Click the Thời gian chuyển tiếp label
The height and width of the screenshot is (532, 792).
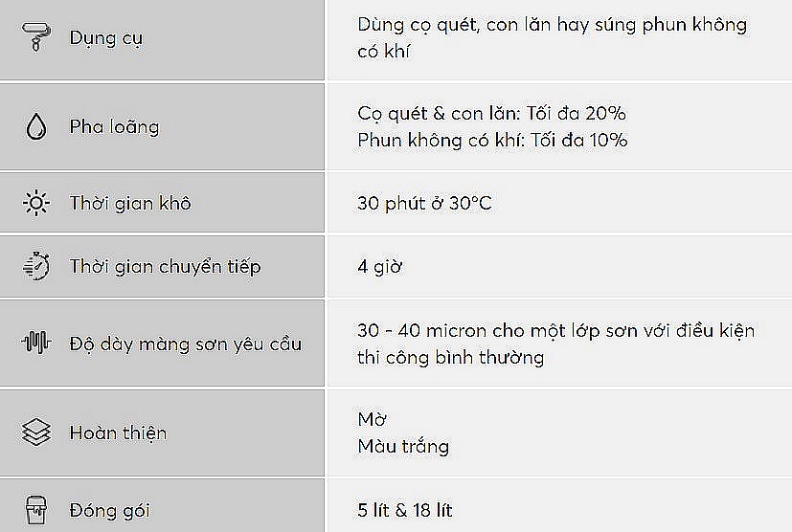tap(165, 266)
